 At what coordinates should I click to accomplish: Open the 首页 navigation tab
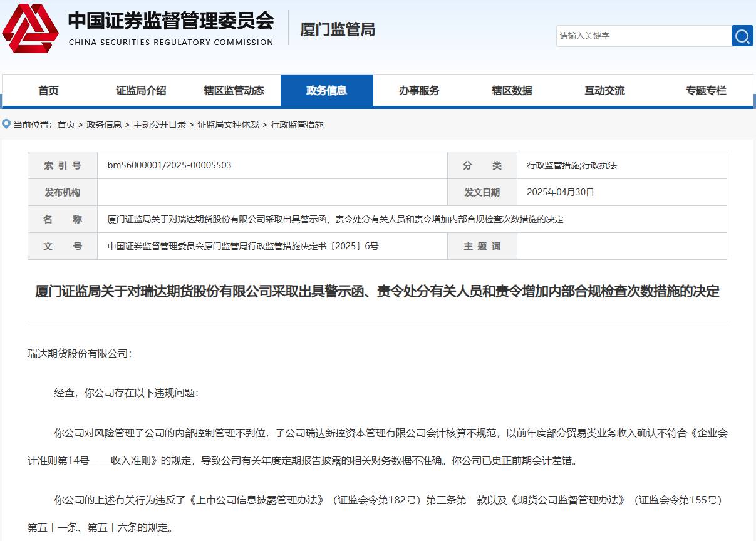(48, 91)
